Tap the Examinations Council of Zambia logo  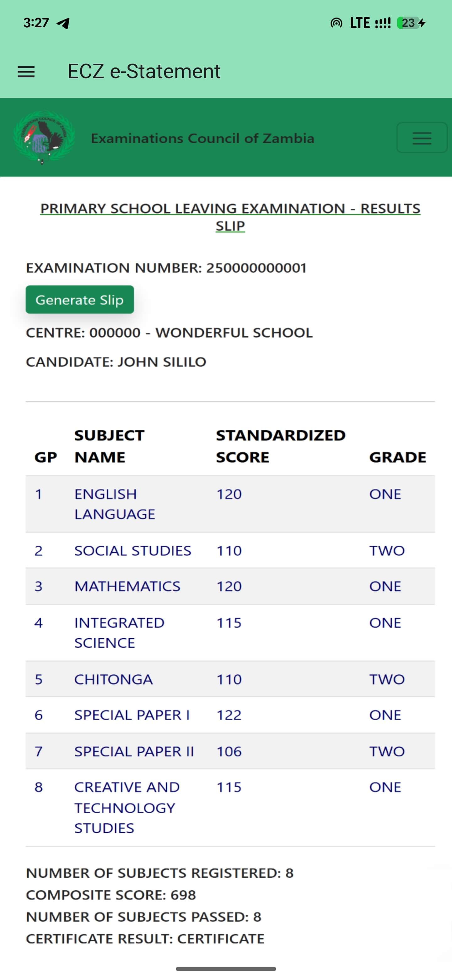(44, 137)
